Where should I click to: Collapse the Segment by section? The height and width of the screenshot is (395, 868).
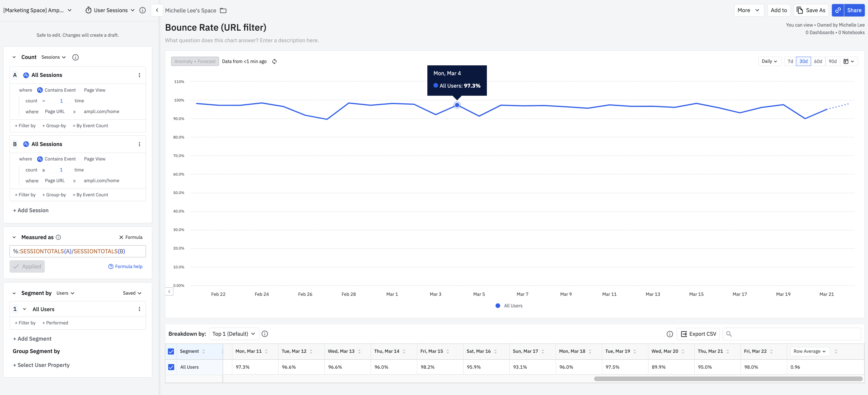14,293
